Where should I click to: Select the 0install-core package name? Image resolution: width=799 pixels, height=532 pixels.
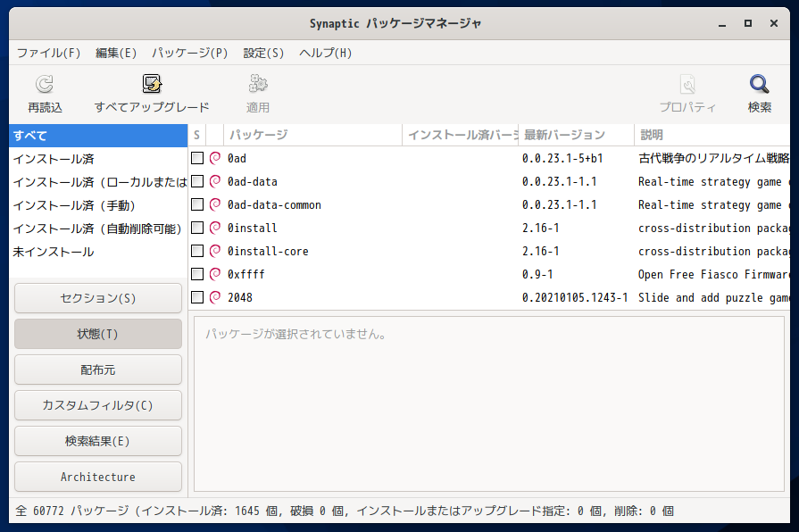coord(268,251)
